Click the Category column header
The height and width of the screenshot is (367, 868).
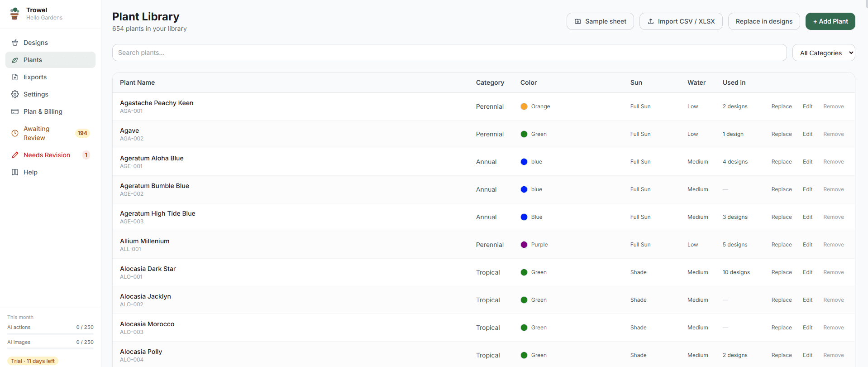(490, 82)
